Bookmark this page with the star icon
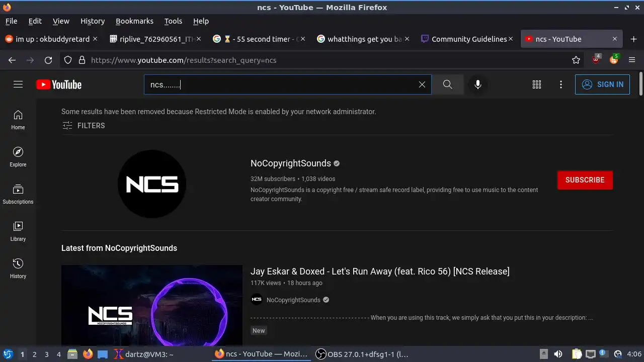This screenshot has width=644, height=362. coord(576,60)
